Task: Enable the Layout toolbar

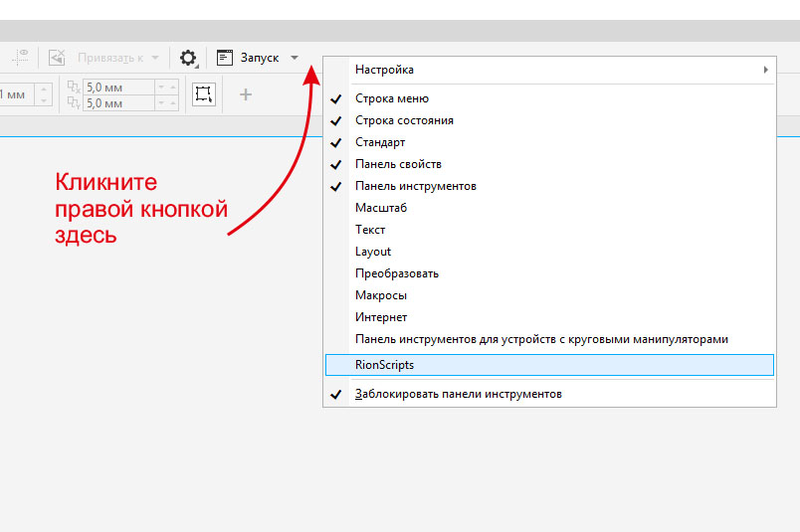Action: (549, 252)
